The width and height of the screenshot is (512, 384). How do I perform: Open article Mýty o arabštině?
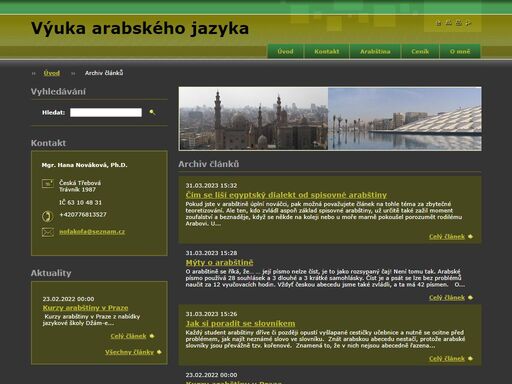tap(219, 263)
